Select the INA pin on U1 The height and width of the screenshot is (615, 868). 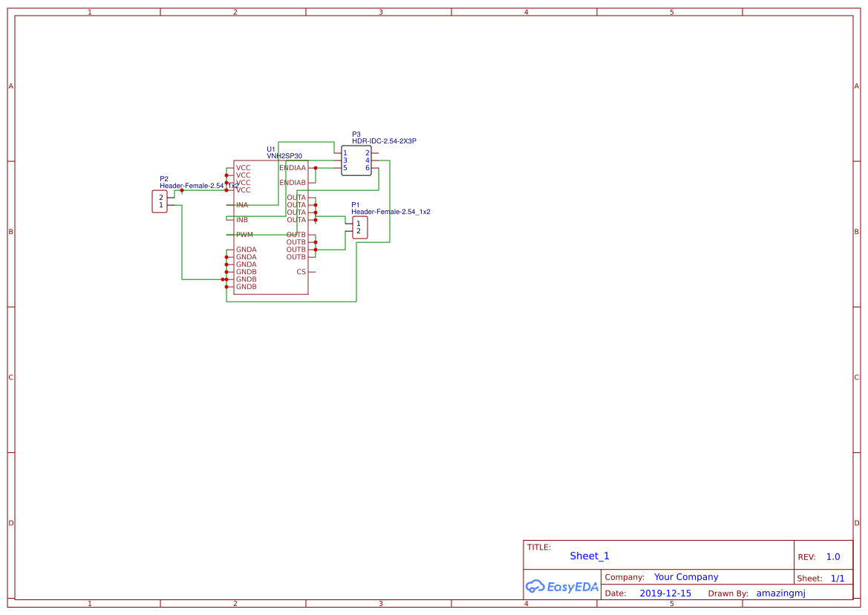(242, 205)
